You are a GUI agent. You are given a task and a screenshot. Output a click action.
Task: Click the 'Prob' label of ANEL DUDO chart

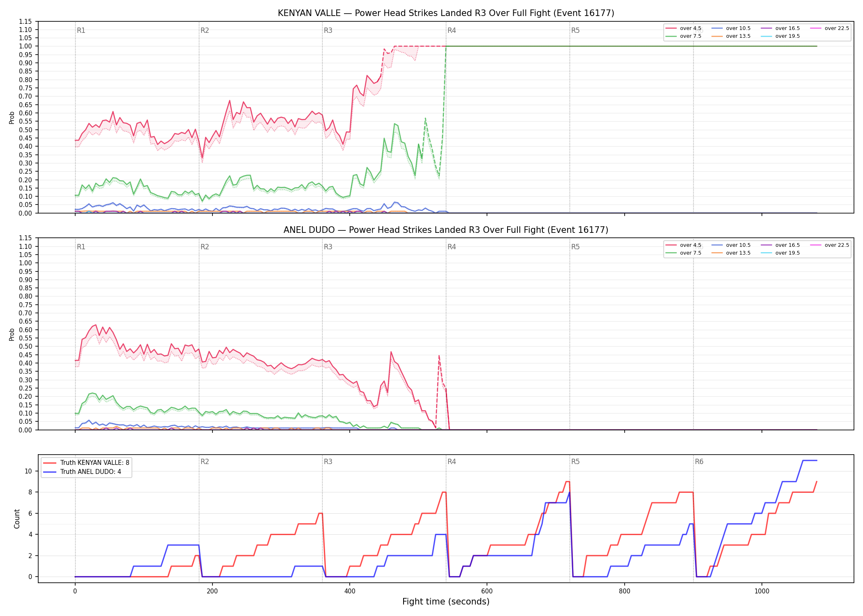12,334
